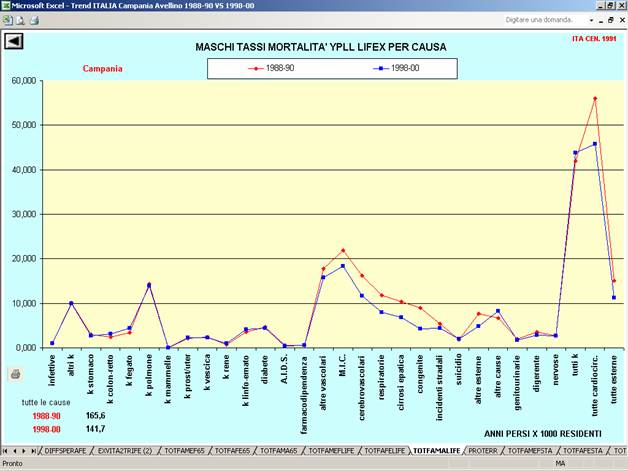Click the red 'Campania' label

coord(103,68)
